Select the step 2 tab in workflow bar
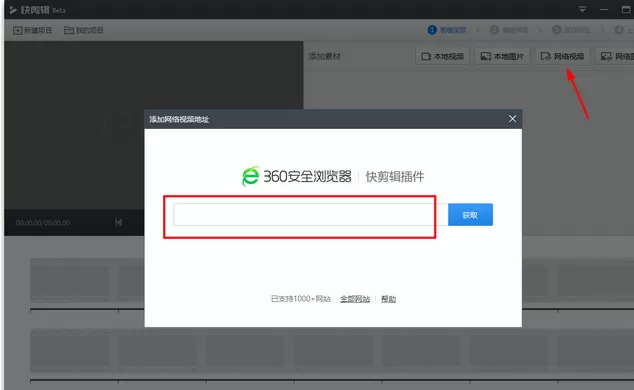Viewport: 634px width, 390px height. tap(509, 30)
